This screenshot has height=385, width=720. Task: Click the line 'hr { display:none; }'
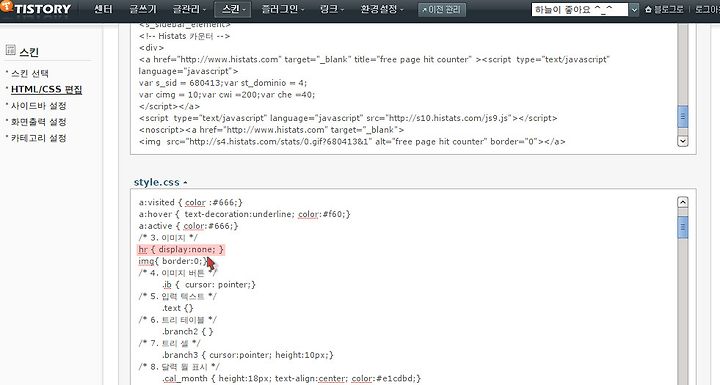tap(181, 249)
